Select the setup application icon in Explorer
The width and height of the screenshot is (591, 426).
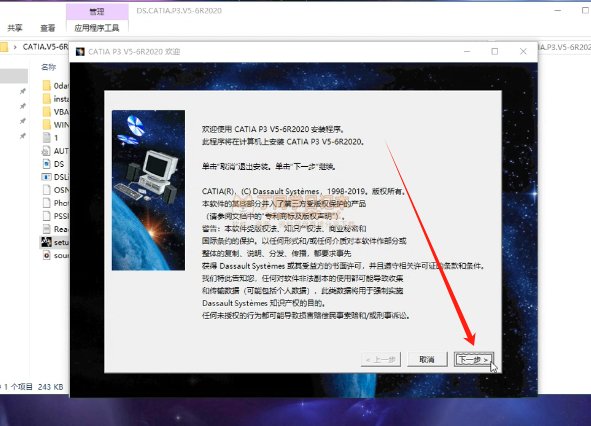tap(46, 242)
